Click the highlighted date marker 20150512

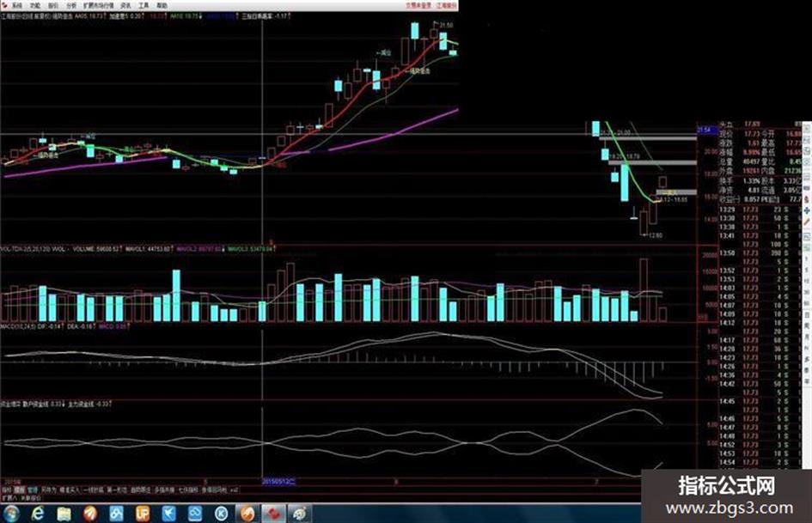pos(278,482)
